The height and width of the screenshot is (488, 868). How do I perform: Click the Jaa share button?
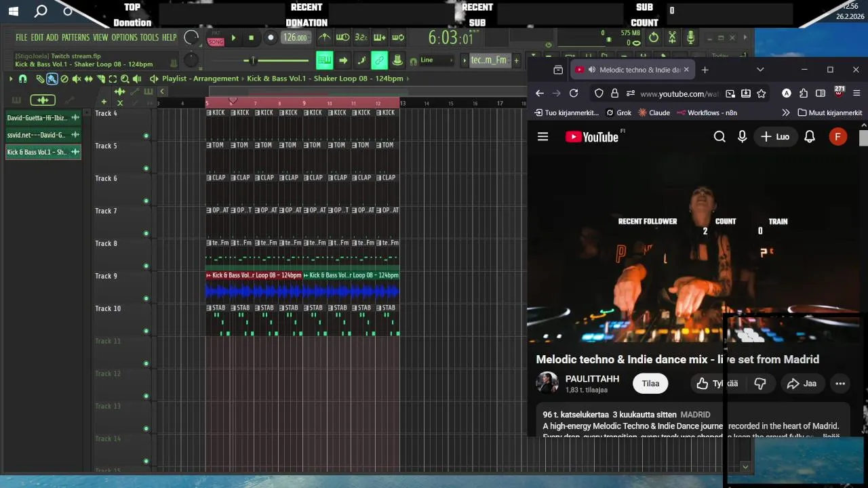point(802,384)
